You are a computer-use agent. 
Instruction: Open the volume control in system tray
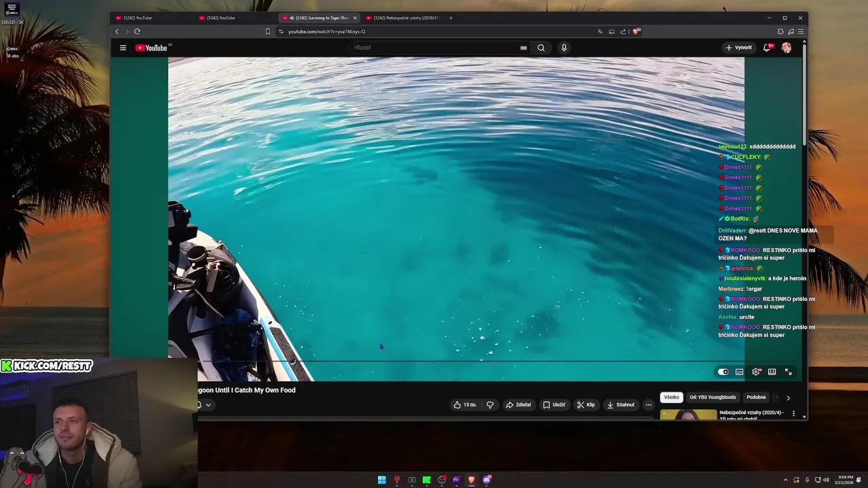(x=826, y=480)
